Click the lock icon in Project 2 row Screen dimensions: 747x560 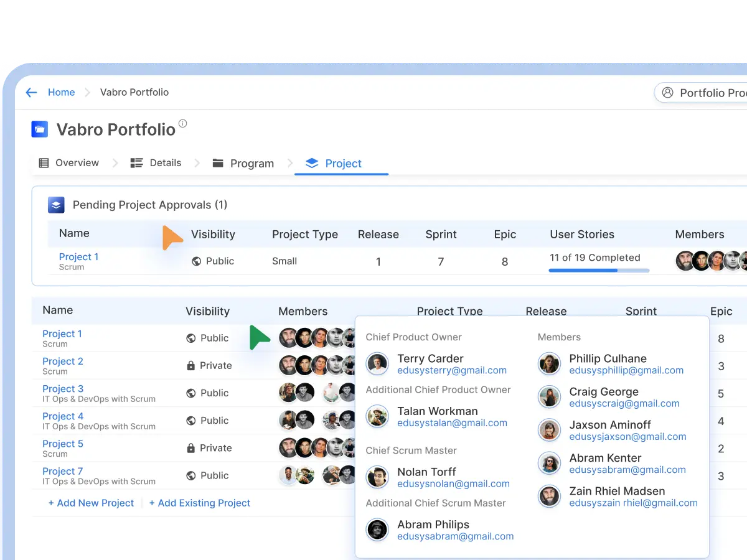pyautogui.click(x=191, y=366)
